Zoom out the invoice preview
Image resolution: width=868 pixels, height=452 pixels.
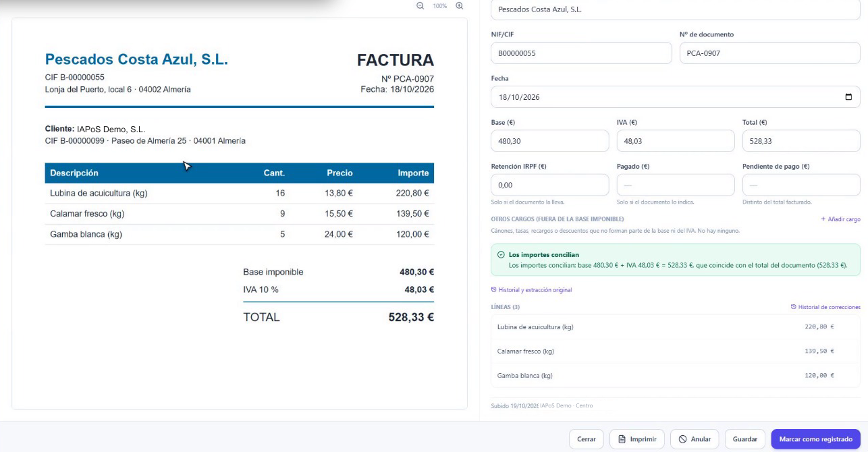pyautogui.click(x=421, y=5)
